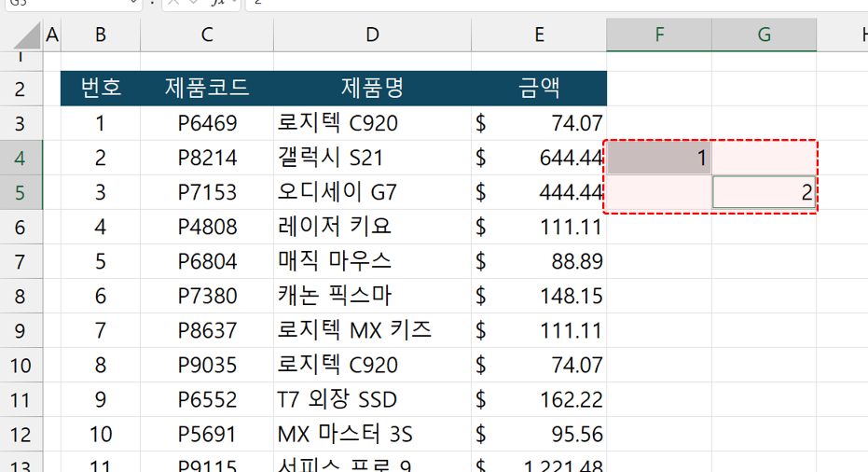Select cell containing P8637
The image size is (868, 472).
(x=206, y=331)
